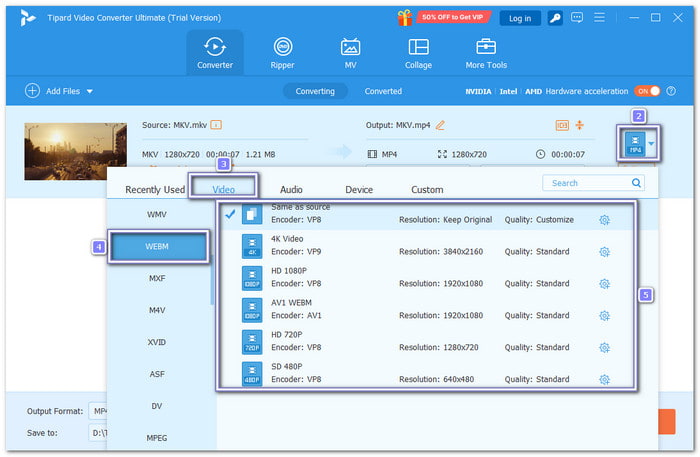Expand the Add Files dropdown arrow

click(x=89, y=91)
